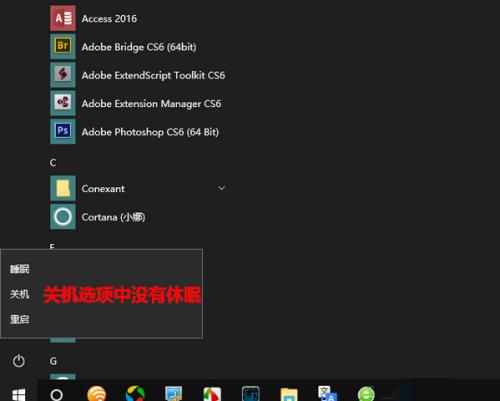
Task: Open the Windows Start button
Action: click(x=19, y=395)
